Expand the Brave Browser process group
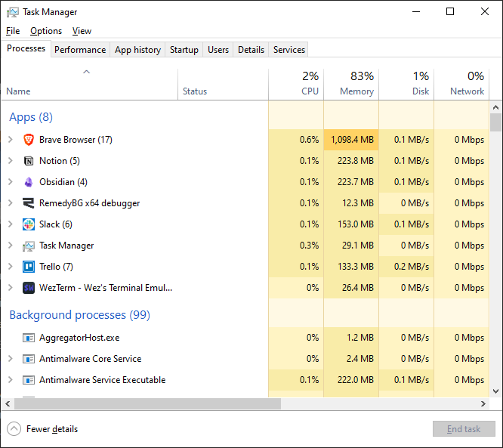503x448 pixels. point(11,140)
